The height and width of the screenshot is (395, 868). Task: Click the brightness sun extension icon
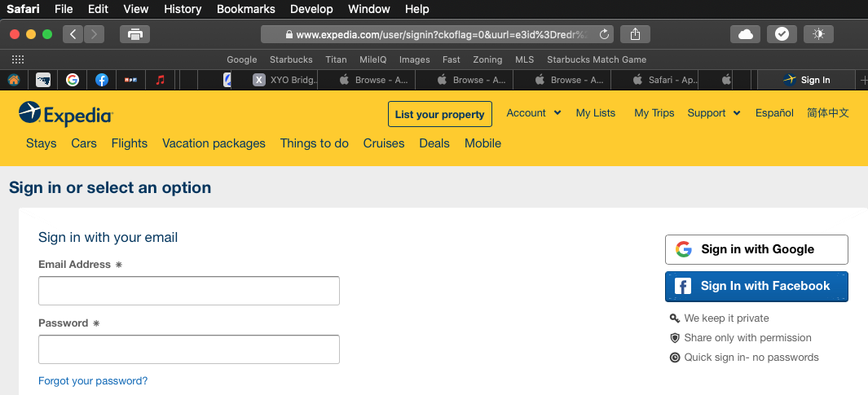pos(818,34)
